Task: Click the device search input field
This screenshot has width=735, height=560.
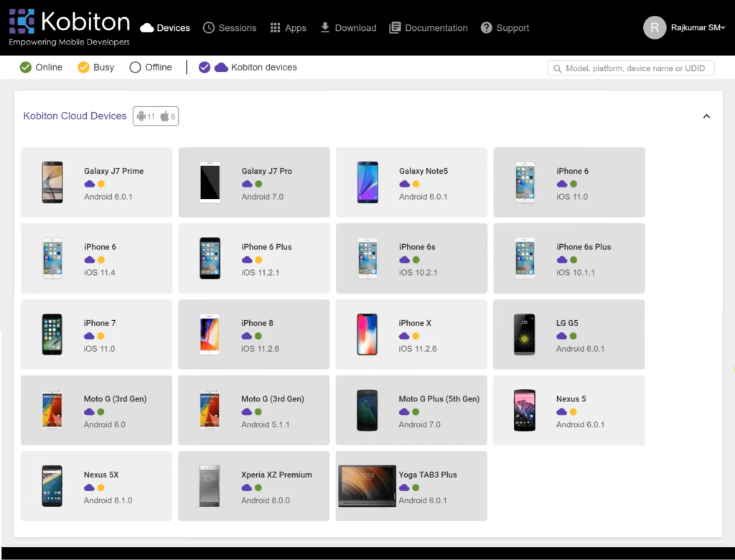Action: (x=630, y=67)
